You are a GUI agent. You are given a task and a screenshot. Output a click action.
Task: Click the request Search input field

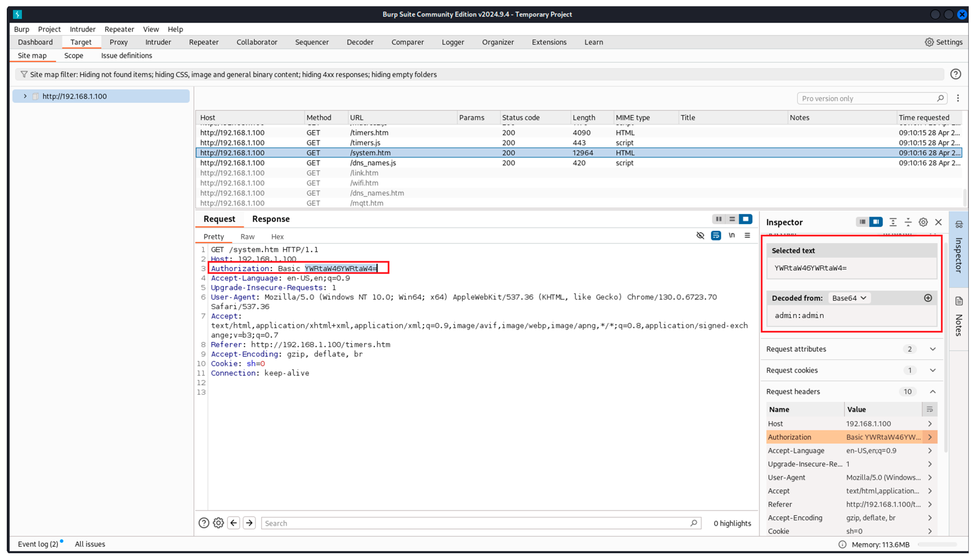pyautogui.click(x=477, y=523)
